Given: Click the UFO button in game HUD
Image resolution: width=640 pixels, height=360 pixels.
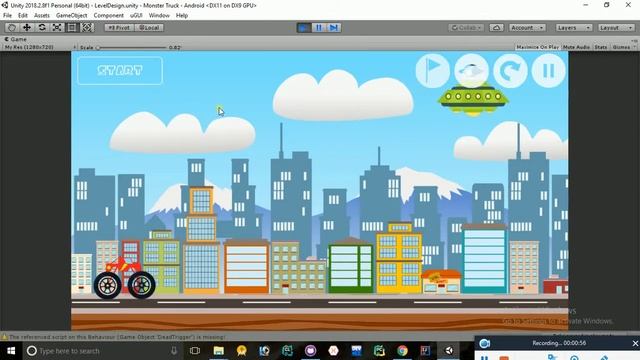Looking at the screenshot, I should (x=471, y=71).
